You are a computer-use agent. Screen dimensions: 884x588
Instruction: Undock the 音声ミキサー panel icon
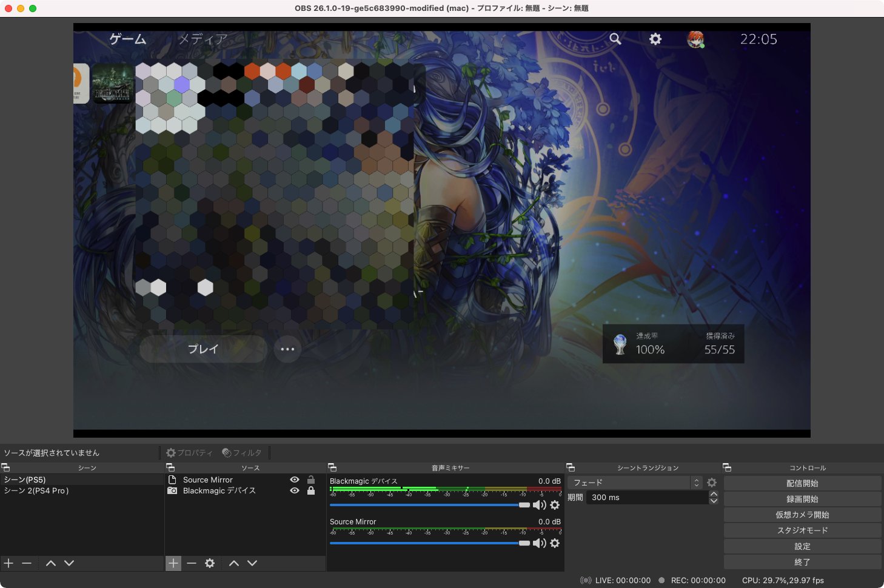pos(332,467)
